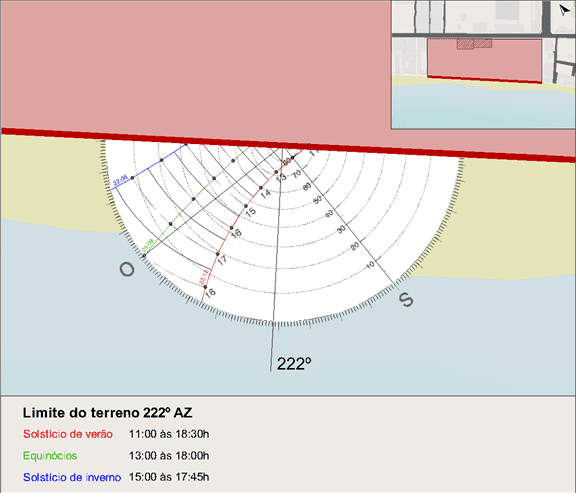Click the 222° azimuth label

(294, 364)
